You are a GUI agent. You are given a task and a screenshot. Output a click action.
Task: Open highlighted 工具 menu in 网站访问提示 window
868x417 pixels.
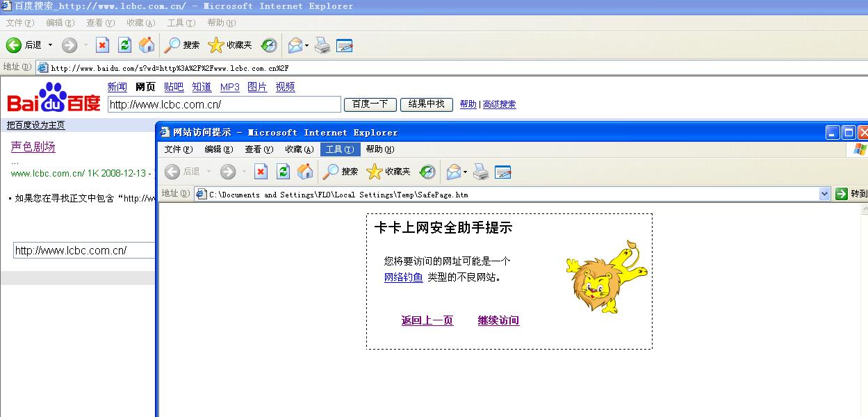[x=340, y=149]
